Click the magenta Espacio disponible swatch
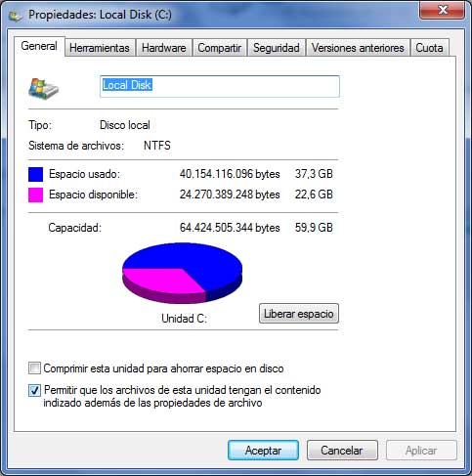 point(35,195)
